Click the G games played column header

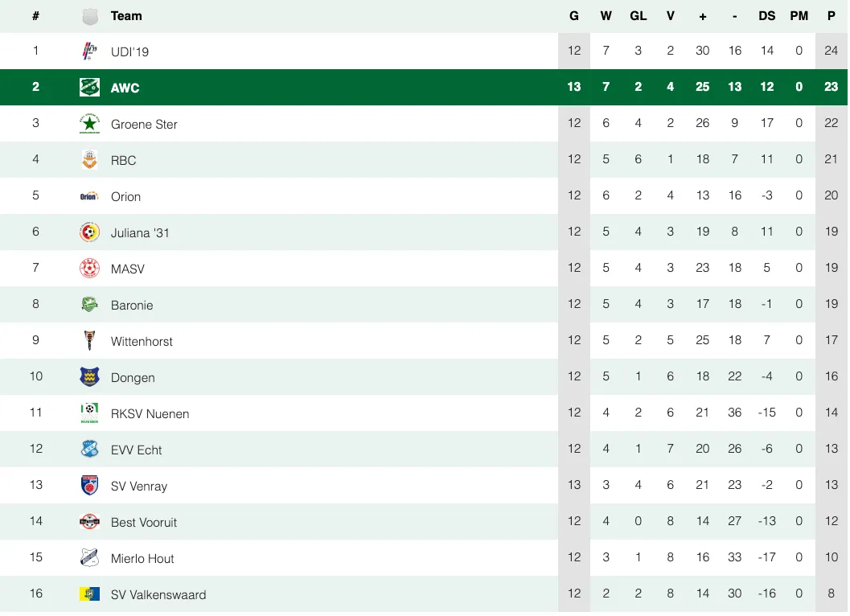click(x=573, y=16)
